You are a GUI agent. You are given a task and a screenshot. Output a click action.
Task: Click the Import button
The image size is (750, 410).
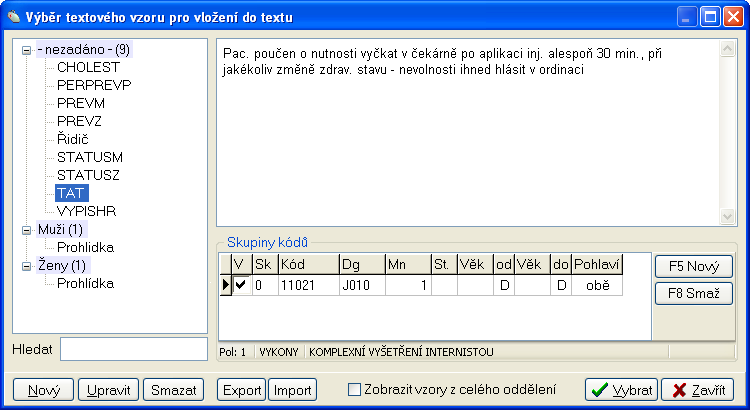[292, 390]
